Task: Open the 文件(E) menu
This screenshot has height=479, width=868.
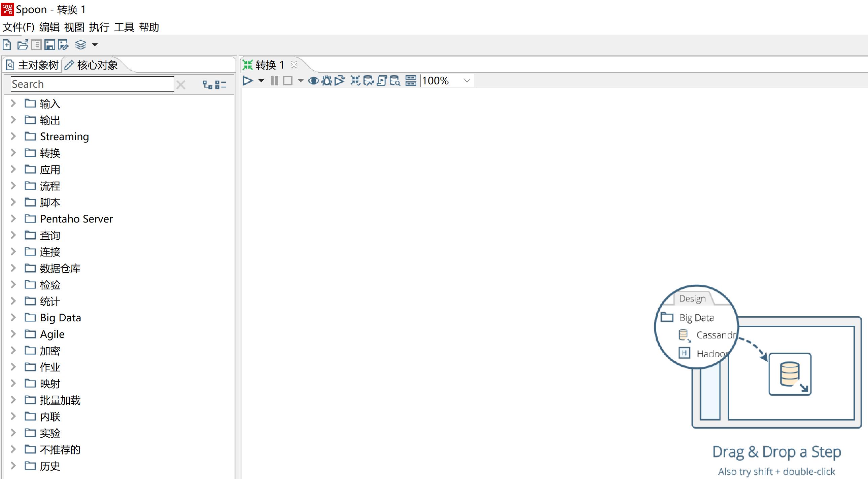Action: 18,27
